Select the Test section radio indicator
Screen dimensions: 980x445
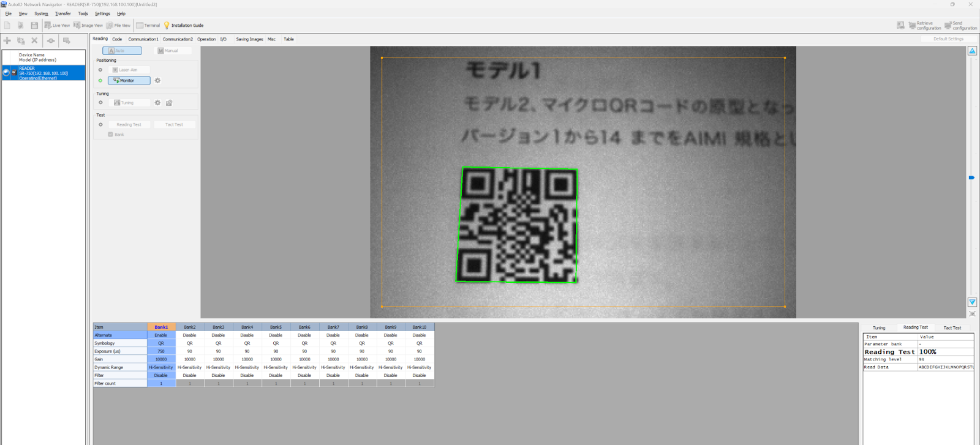click(x=100, y=125)
